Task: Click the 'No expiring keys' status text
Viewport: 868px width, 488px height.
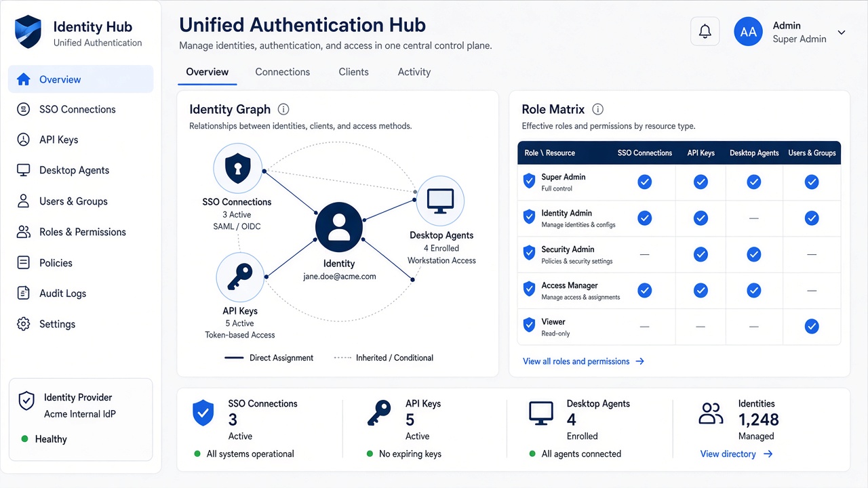Action: [410, 454]
